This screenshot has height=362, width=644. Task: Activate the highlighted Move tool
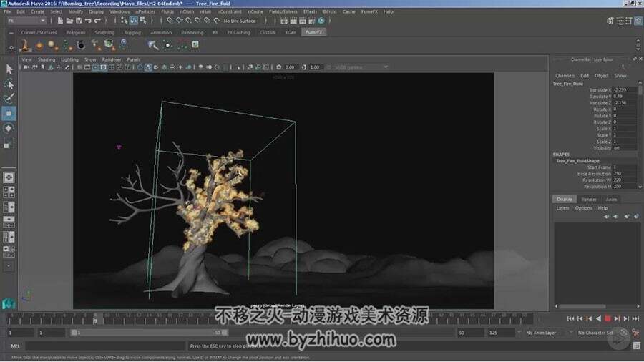(9, 113)
